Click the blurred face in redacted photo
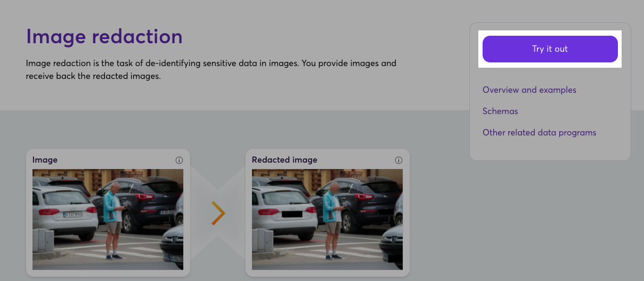 [x=334, y=187]
